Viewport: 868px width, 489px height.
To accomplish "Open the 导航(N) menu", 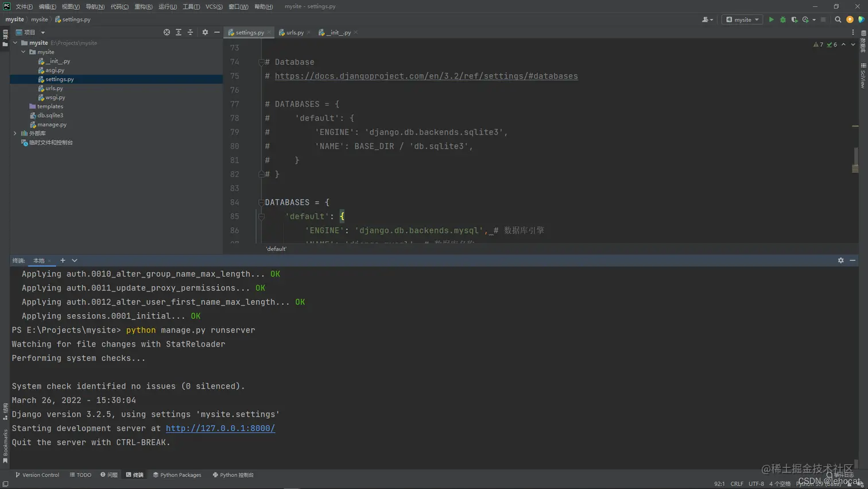I will pyautogui.click(x=95, y=6).
